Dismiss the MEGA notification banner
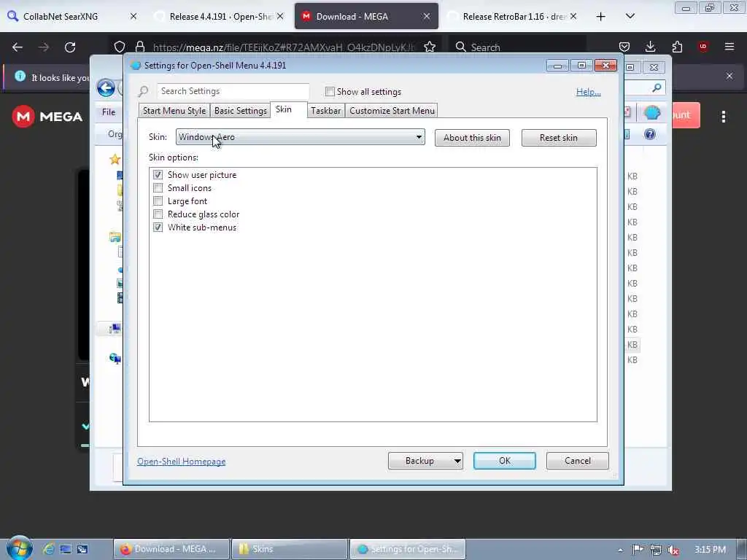 (x=729, y=76)
